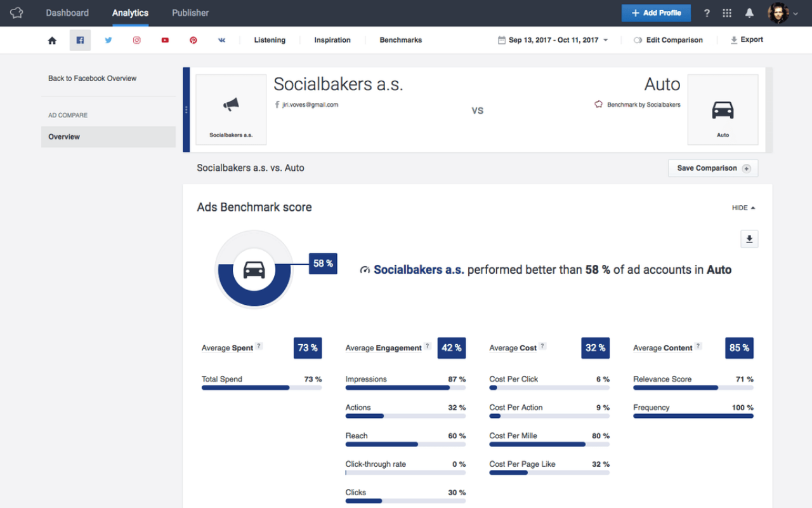Click the Add Profile button
The width and height of the screenshot is (812, 508).
pos(656,13)
